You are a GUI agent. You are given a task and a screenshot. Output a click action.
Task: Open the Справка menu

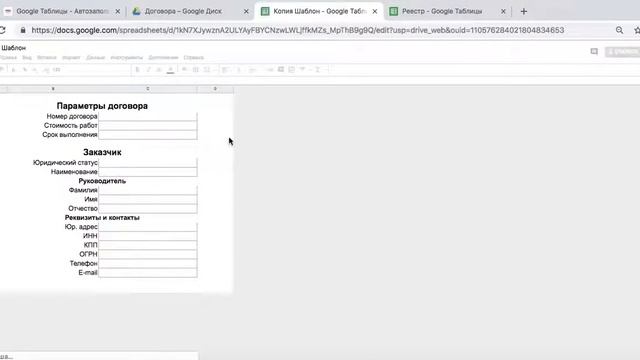193,58
